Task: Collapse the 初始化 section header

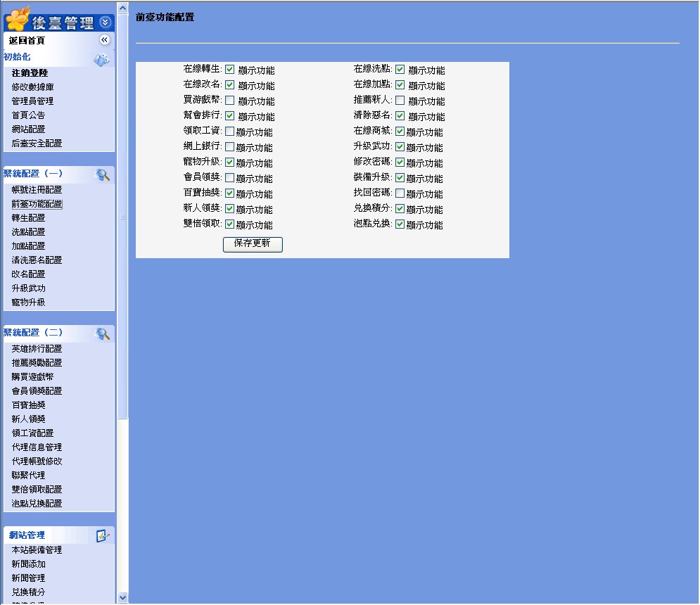Action: pyautogui.click(x=17, y=57)
